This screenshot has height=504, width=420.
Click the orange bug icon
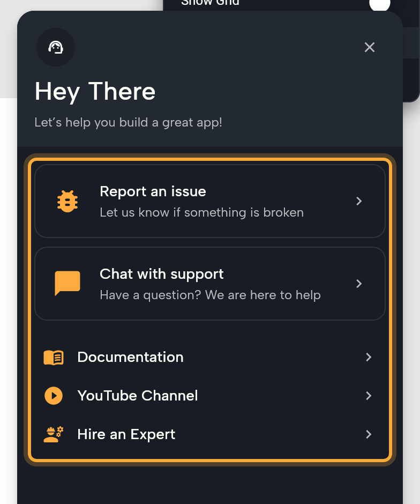tap(67, 201)
